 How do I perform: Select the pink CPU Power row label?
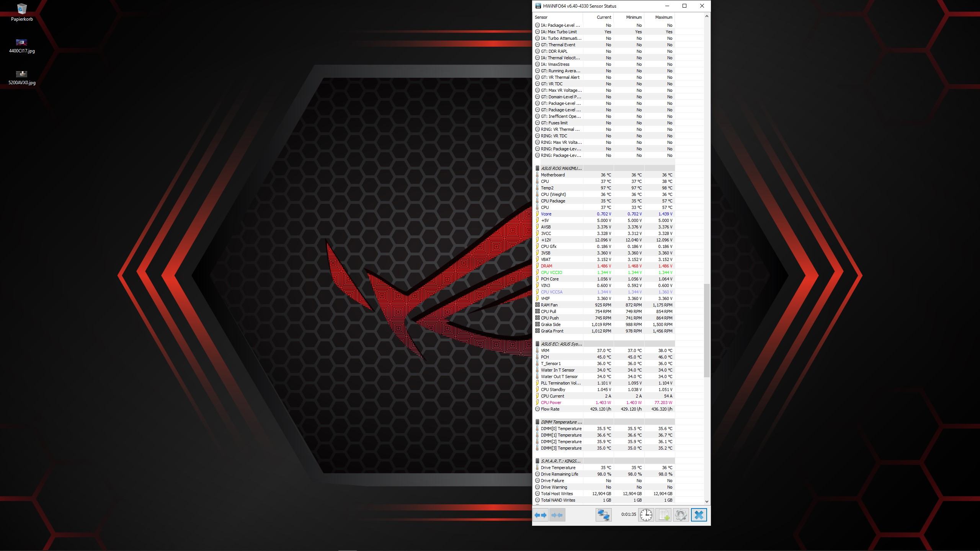tap(551, 403)
